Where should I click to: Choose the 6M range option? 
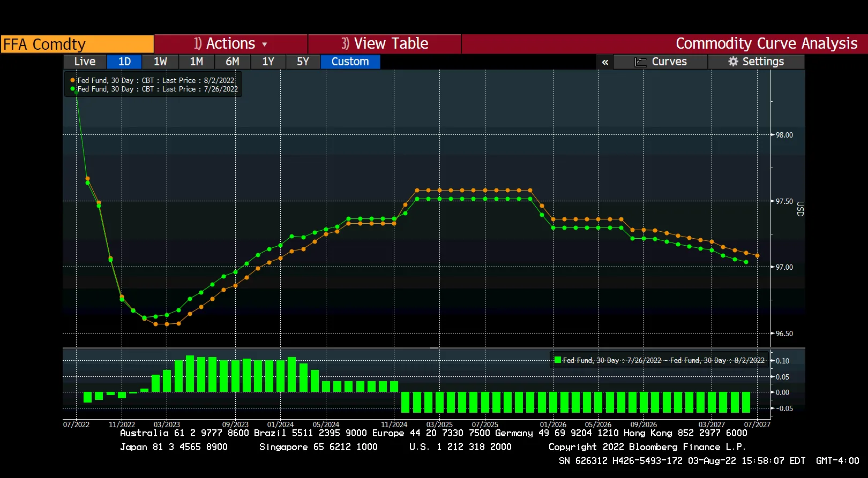[x=232, y=62]
